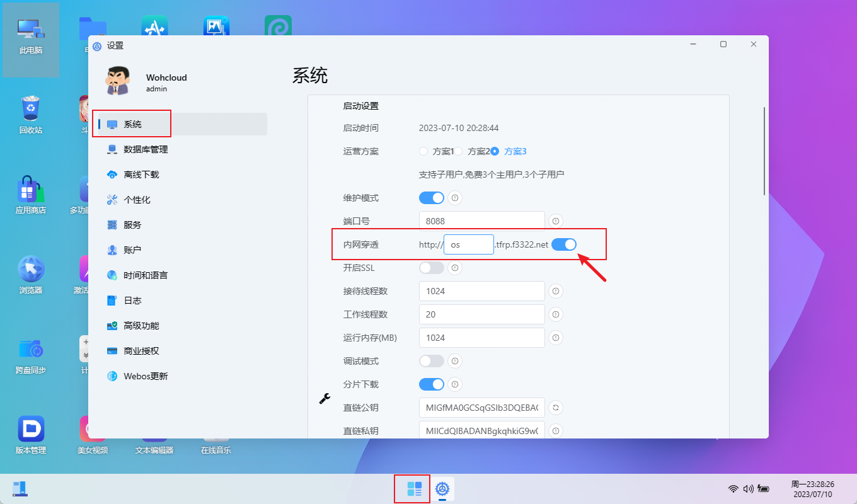Enable the 开启SSL switch
The image size is (857, 504).
431,268
